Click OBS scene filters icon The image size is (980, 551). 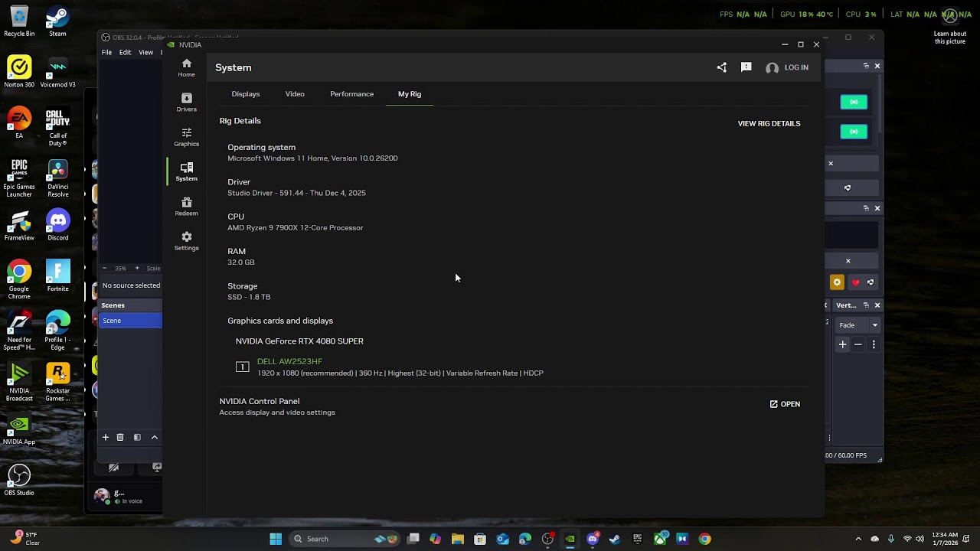[137, 438]
